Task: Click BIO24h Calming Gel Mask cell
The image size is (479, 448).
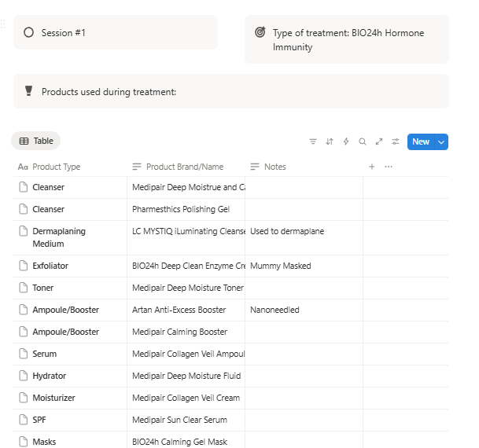Action: click(186, 440)
